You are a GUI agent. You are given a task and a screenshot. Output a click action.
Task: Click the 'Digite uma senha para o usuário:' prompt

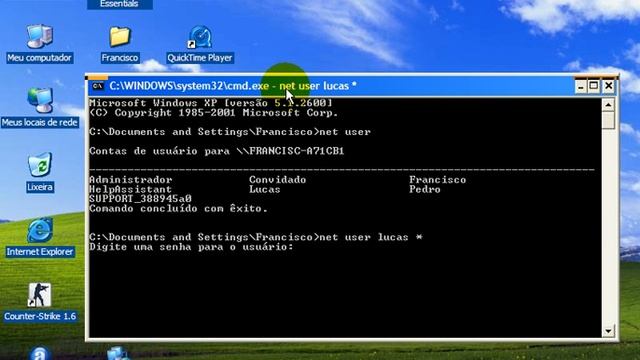191,247
